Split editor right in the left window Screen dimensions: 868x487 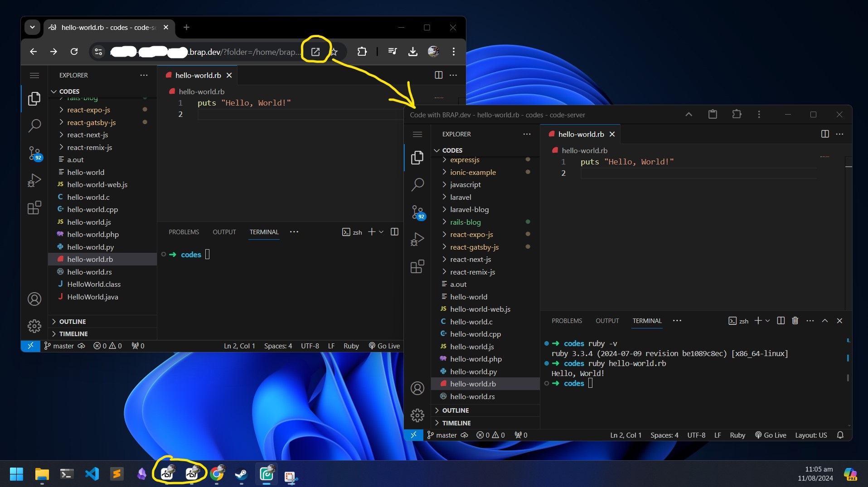pos(438,75)
